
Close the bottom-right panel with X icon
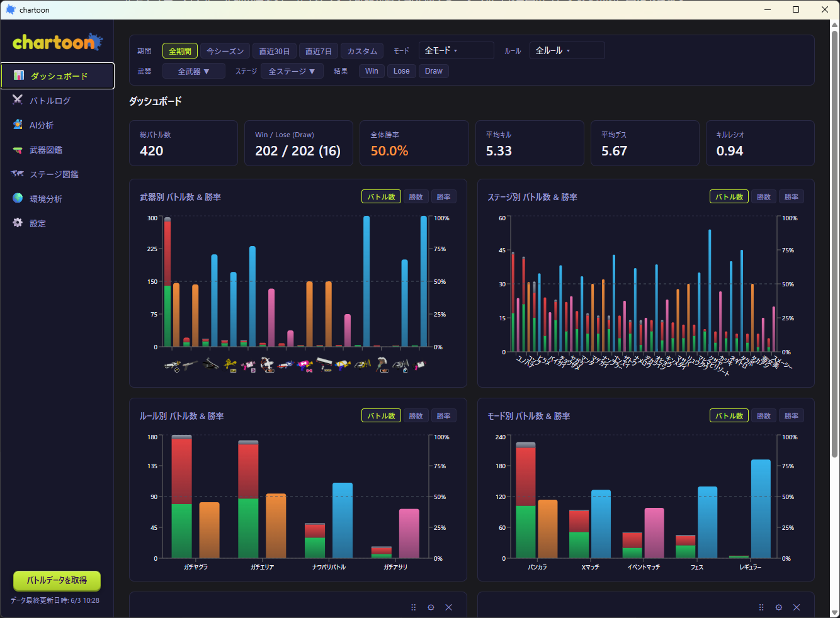797,607
